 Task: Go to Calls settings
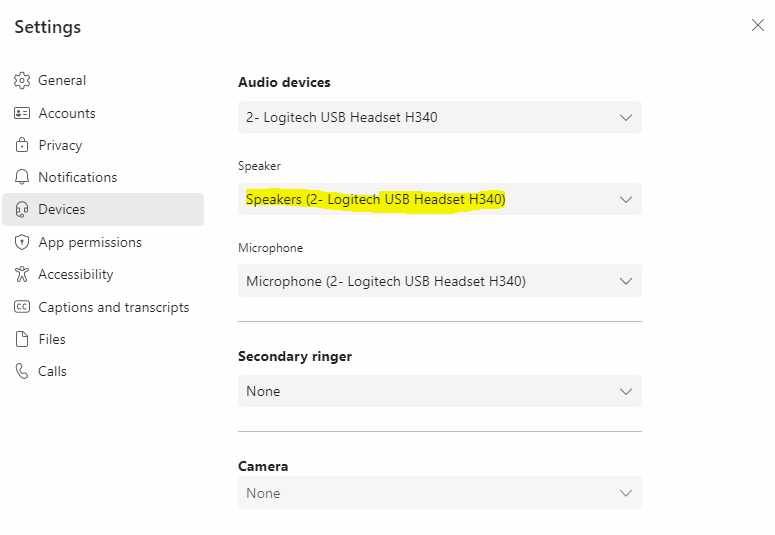[103, 371]
